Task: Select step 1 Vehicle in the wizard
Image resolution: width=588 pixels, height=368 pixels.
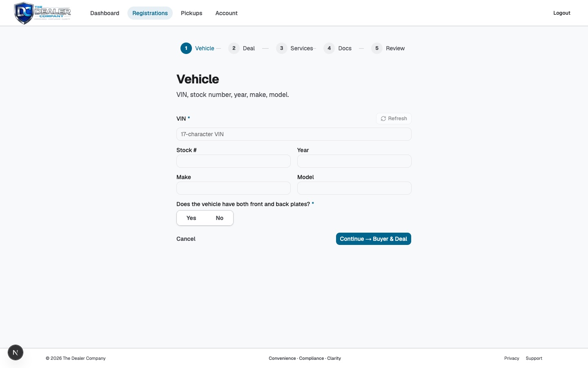Action: pyautogui.click(x=198, y=48)
